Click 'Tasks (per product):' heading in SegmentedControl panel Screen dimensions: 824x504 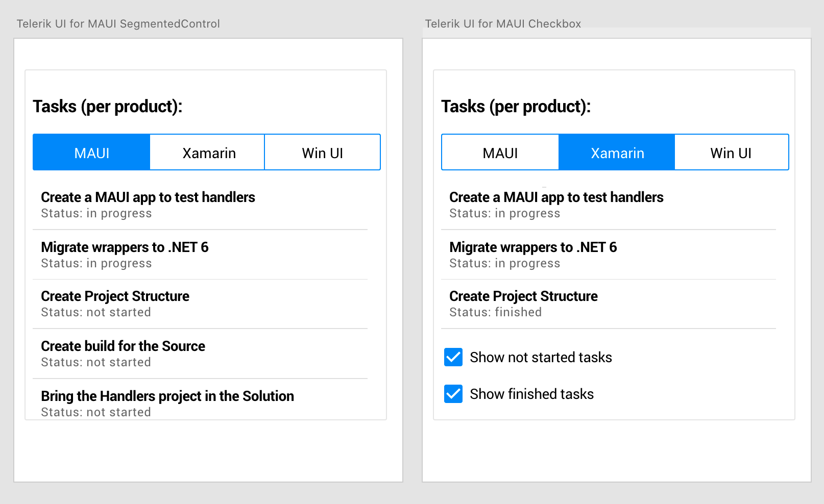pyautogui.click(x=108, y=106)
